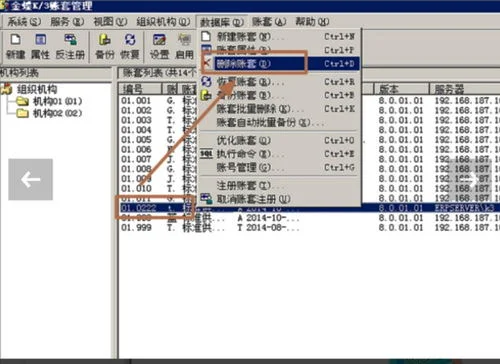
Task: Select the 组织机构 root tree node
Action: (30, 89)
